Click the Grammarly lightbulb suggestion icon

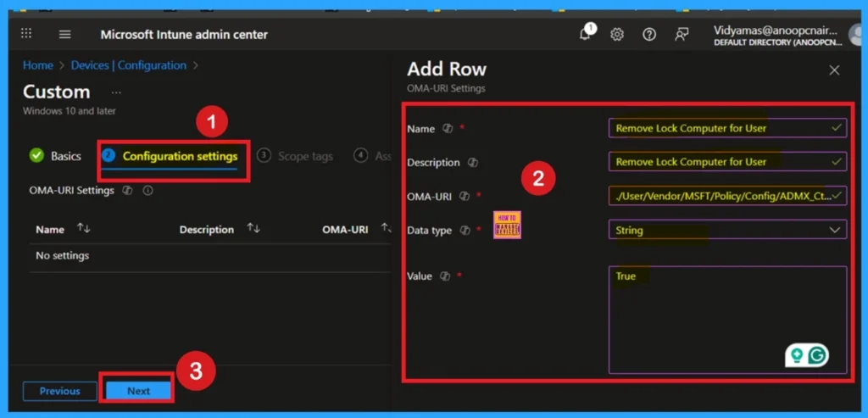tap(797, 355)
